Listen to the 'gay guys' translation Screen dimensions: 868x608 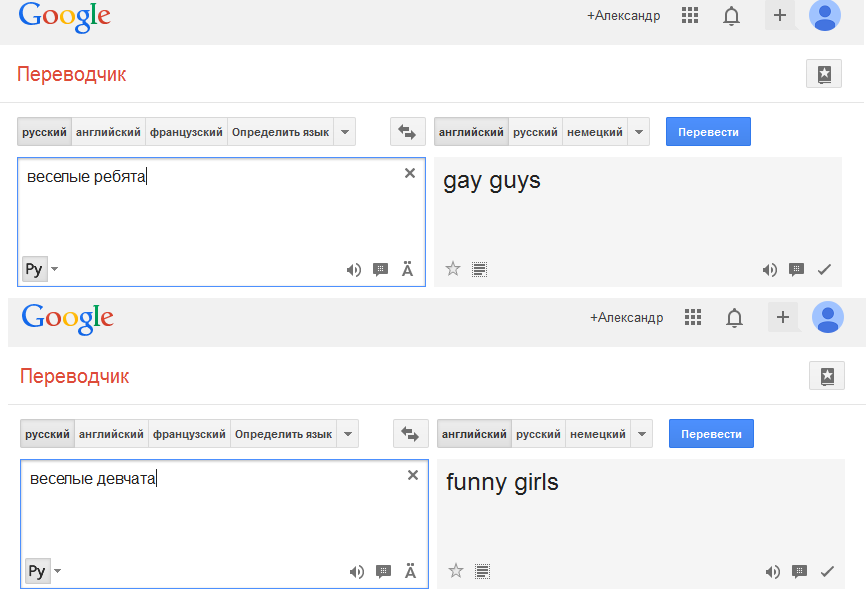[769, 269]
